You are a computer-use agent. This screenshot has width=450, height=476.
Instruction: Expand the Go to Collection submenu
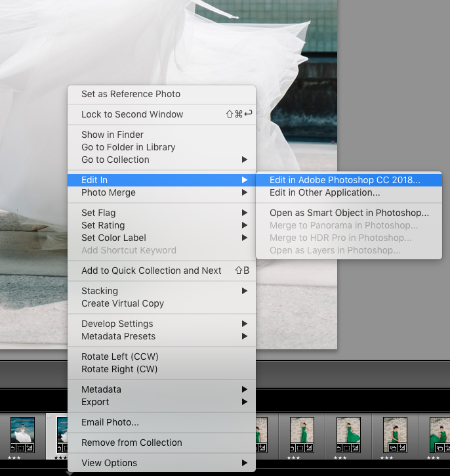click(161, 160)
